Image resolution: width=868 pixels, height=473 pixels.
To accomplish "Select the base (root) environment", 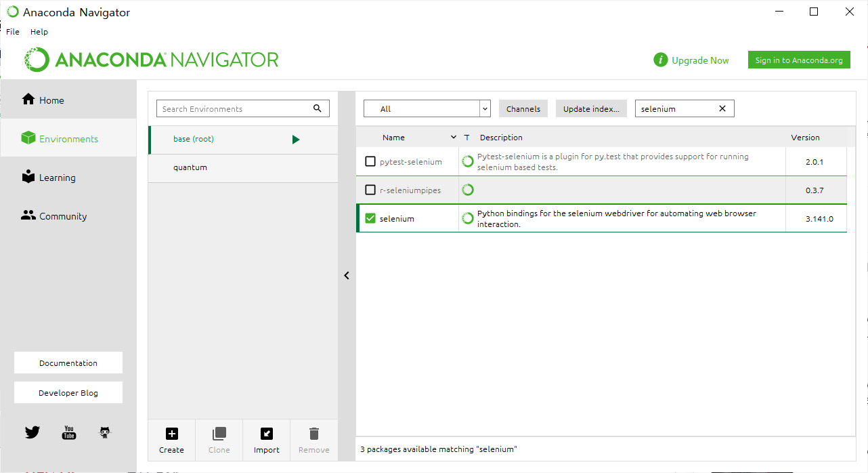I will [x=243, y=139].
